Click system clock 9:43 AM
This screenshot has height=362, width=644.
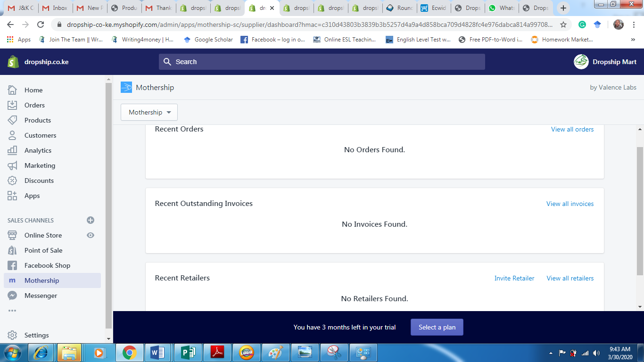tap(620, 349)
